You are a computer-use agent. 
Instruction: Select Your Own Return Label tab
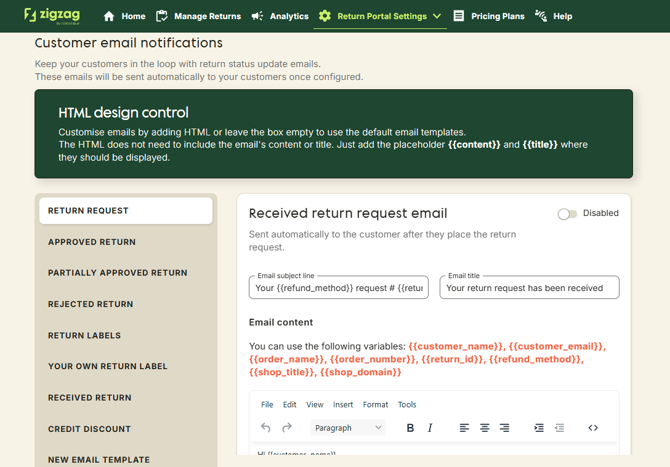click(126, 366)
